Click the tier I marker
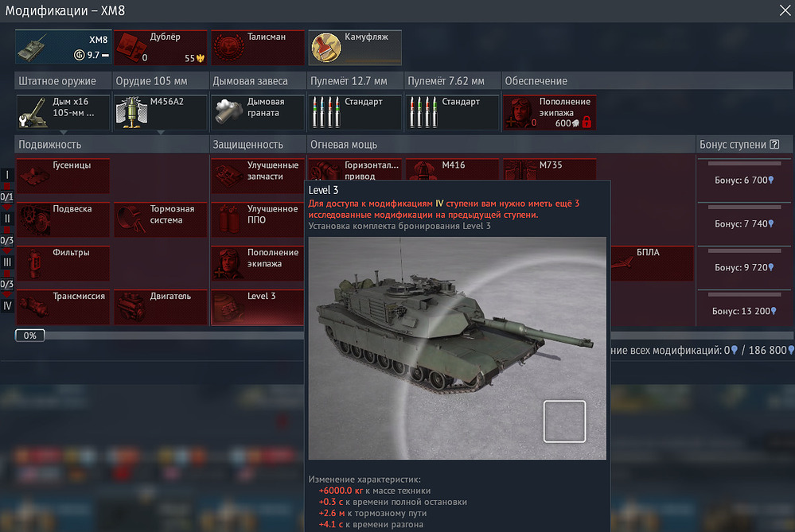 pos(7,175)
